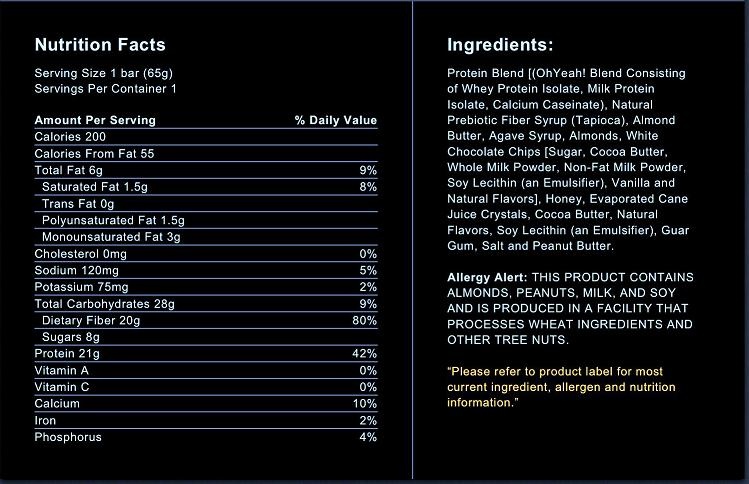This screenshot has height=484, width=749.
Task: Click the Ingredients heading
Action: coord(500,45)
